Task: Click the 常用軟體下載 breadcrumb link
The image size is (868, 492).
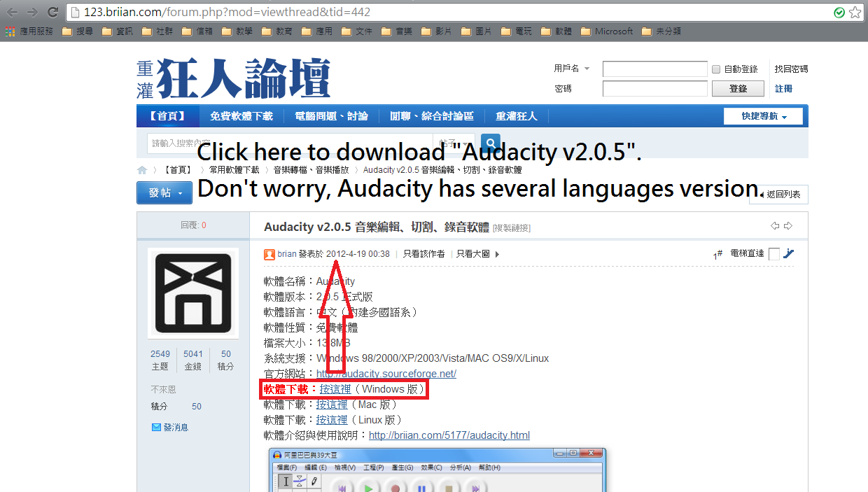Action: click(234, 170)
